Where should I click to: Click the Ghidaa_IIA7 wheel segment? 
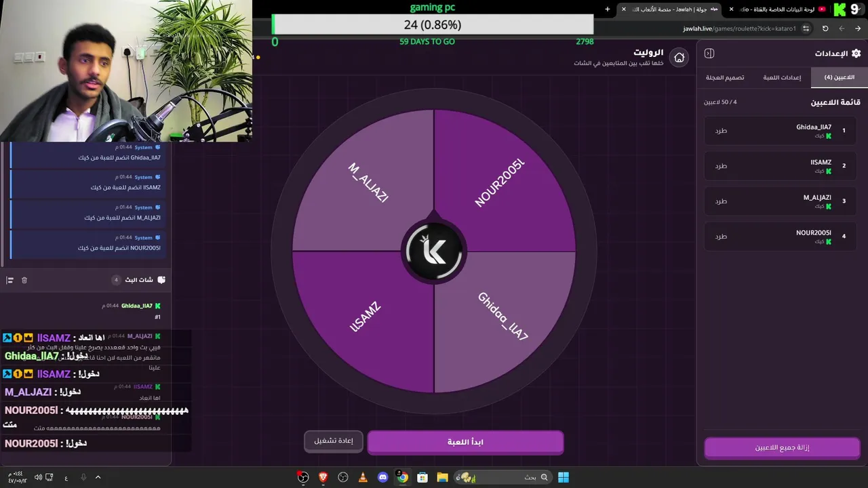pyautogui.click(x=502, y=317)
